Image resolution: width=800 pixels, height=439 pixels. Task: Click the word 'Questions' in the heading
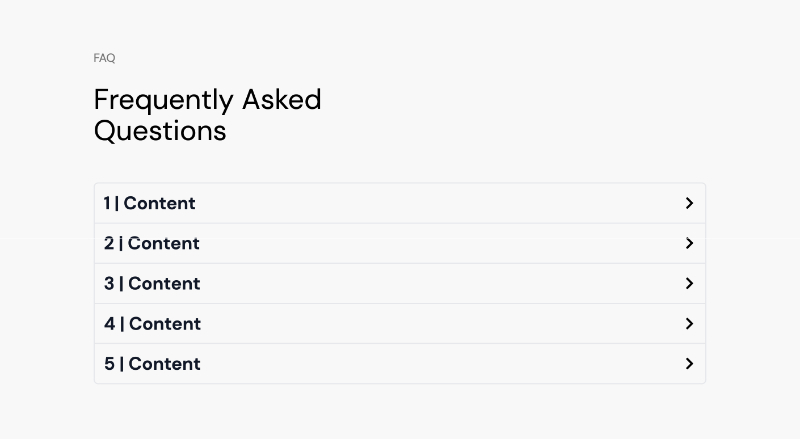pos(160,131)
